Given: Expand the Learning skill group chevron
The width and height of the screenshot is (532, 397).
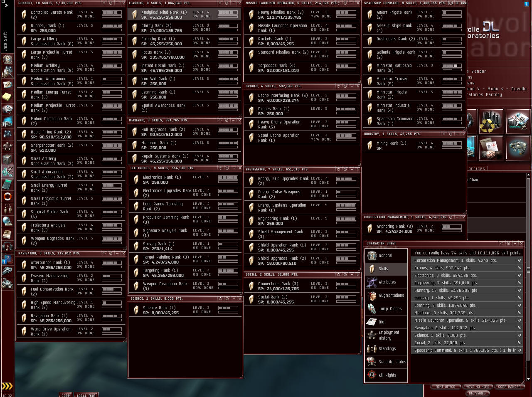Looking at the screenshot, I should (x=519, y=305).
